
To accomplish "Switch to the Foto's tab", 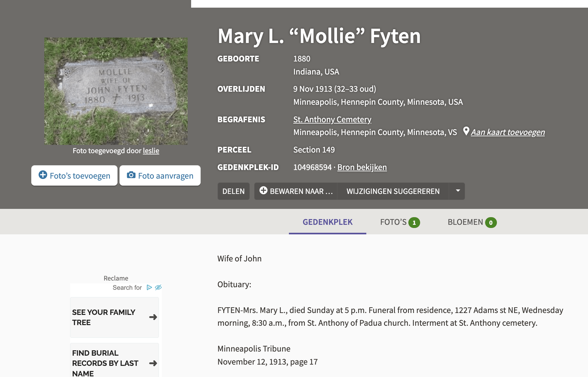I will coord(393,222).
